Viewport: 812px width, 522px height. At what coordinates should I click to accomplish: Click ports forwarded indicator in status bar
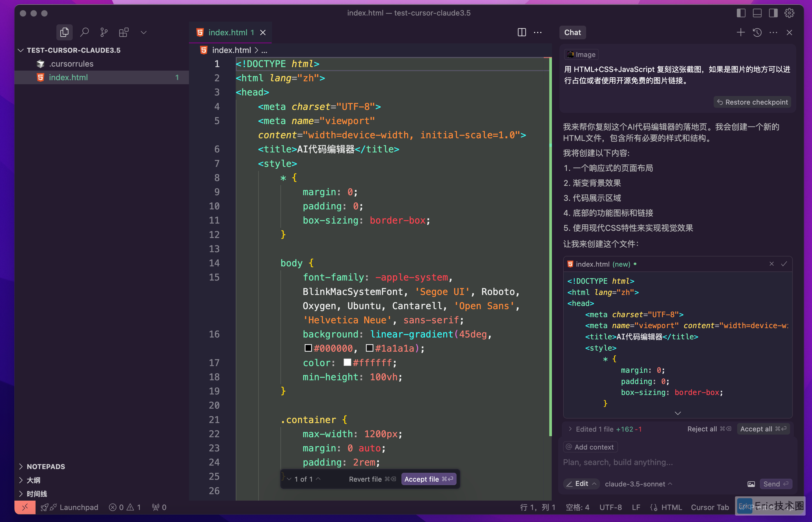159,507
